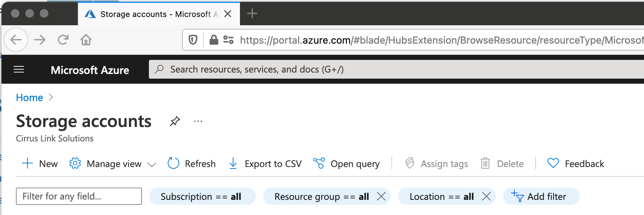Open the Subscription filter pill
Screen dimensions: 644x215
point(201,197)
